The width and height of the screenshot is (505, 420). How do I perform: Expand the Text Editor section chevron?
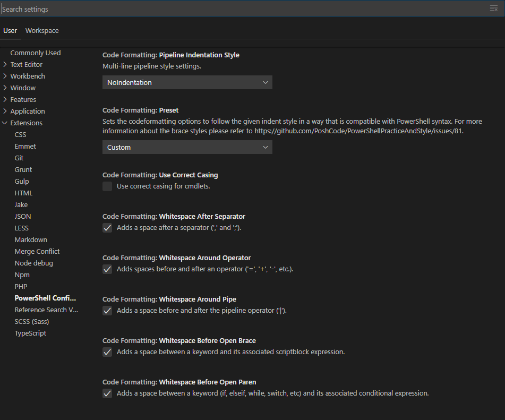5,64
